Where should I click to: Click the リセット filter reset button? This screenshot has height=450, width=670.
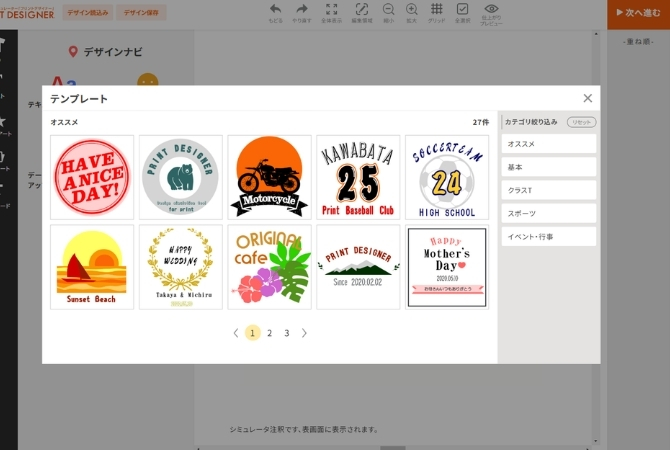pos(580,122)
